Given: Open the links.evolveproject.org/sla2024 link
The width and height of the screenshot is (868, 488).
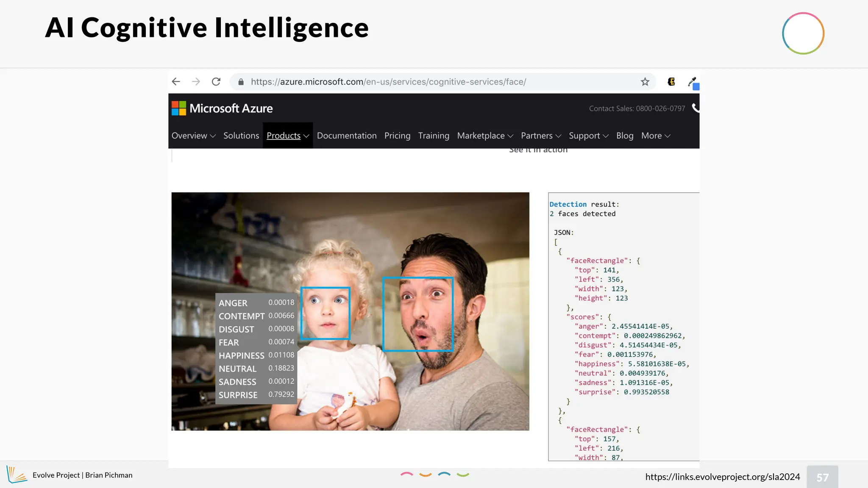Looking at the screenshot, I should [723, 477].
